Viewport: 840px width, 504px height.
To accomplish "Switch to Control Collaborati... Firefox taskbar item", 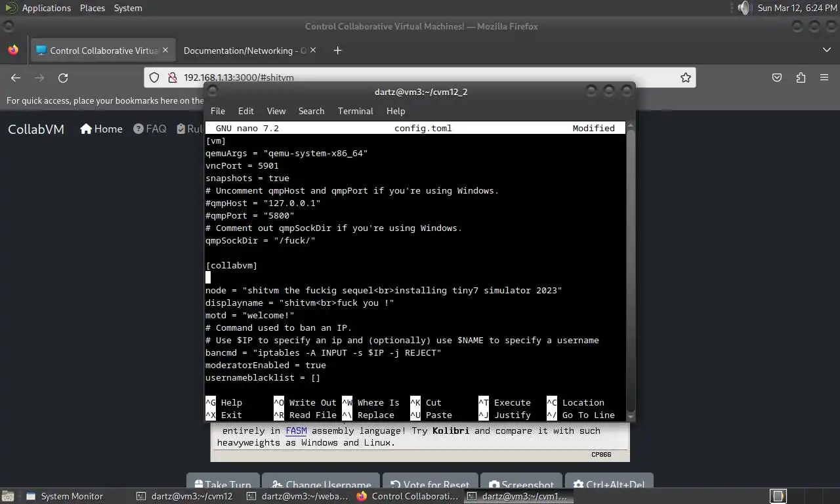I will tap(408, 496).
